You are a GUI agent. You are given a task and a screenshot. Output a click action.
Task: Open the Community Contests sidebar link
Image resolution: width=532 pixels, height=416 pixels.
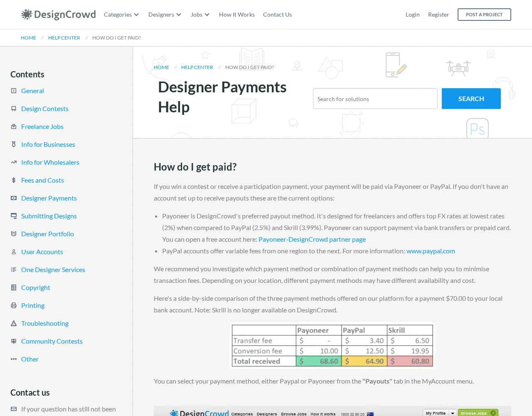tap(52, 341)
